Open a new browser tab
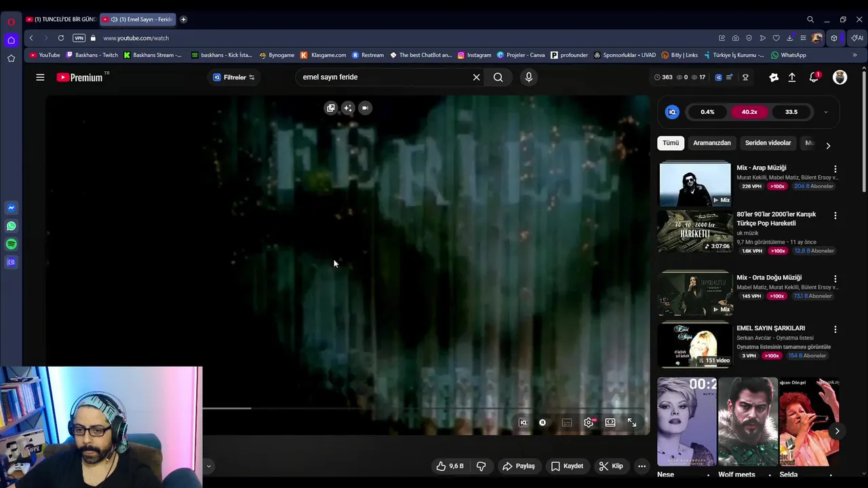This screenshot has width=868, height=488. tap(183, 19)
